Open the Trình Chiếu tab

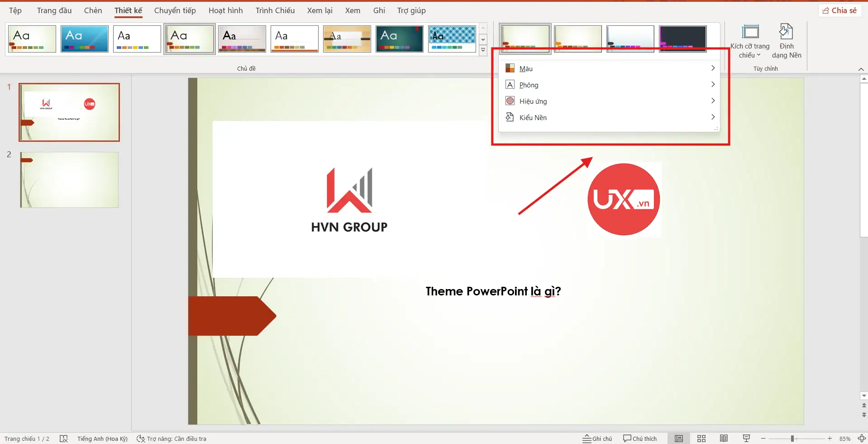click(275, 10)
